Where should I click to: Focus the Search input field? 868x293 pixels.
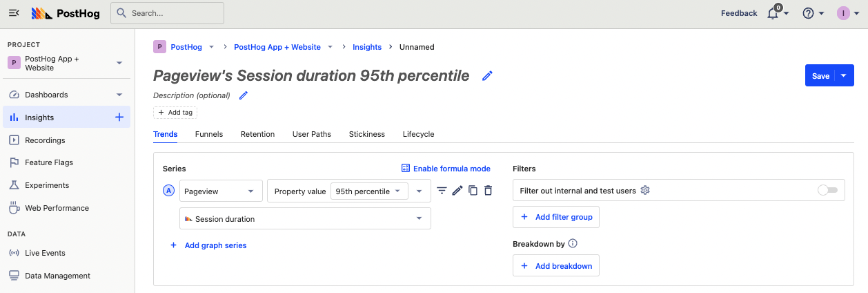click(167, 13)
